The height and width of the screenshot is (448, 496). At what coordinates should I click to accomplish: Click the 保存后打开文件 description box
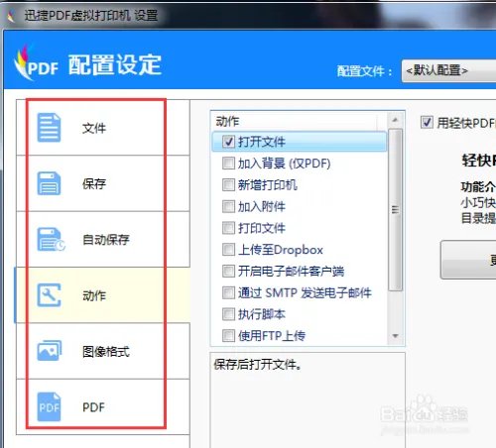click(x=308, y=399)
